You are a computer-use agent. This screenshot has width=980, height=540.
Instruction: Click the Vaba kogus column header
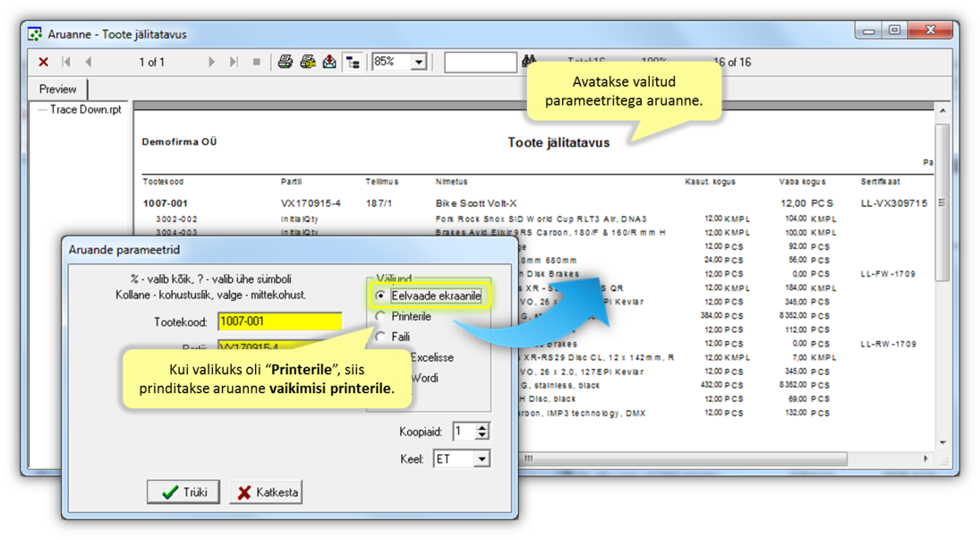[802, 182]
